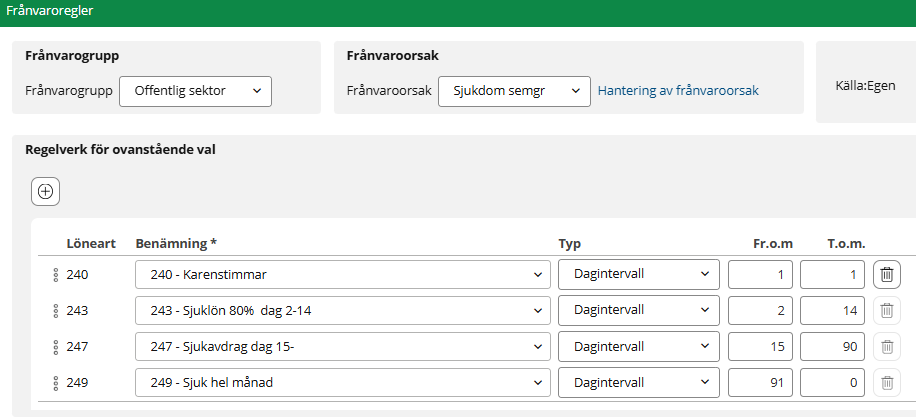Click T.o.m. field with value 14
Screen dimensions: 916x417
coord(832,311)
